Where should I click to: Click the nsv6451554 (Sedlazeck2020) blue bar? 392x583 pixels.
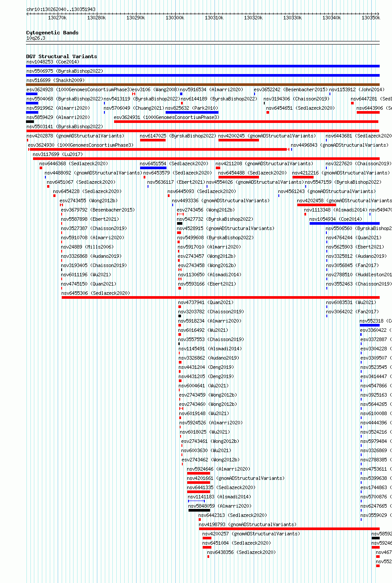pos(153,168)
